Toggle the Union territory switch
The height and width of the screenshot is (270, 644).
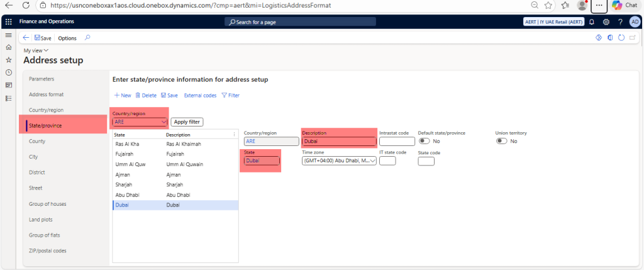tap(502, 141)
